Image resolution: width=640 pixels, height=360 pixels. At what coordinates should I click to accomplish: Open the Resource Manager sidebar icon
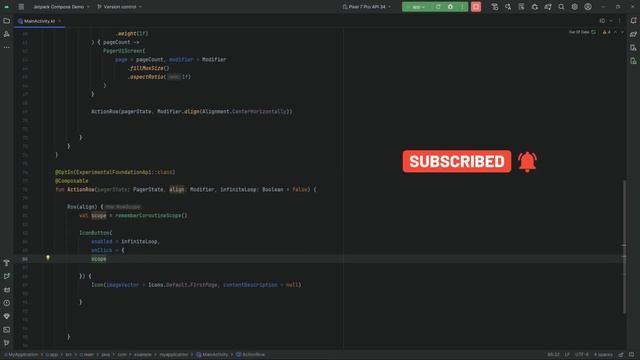click(7, 34)
